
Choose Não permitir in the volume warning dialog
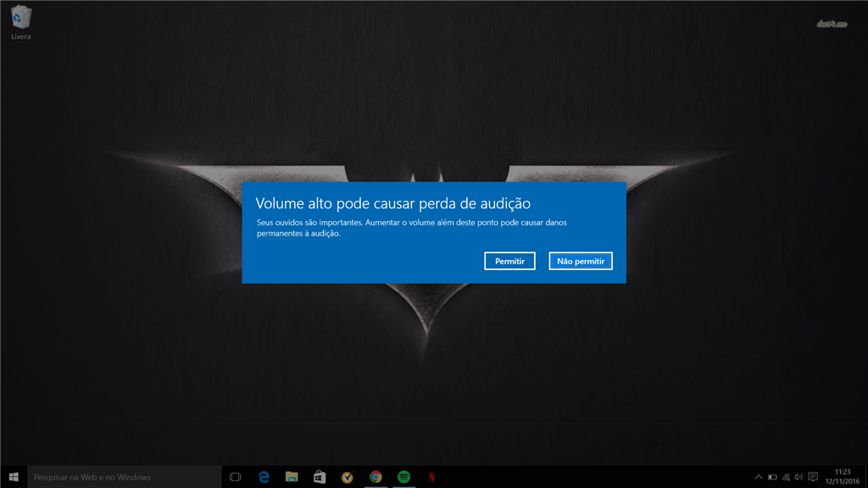click(x=580, y=261)
